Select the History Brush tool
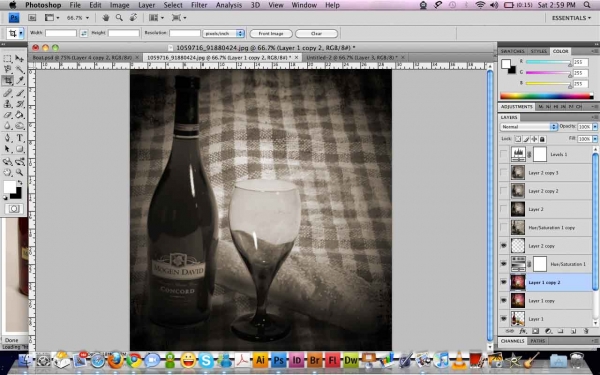600x375 pixels. (20, 104)
